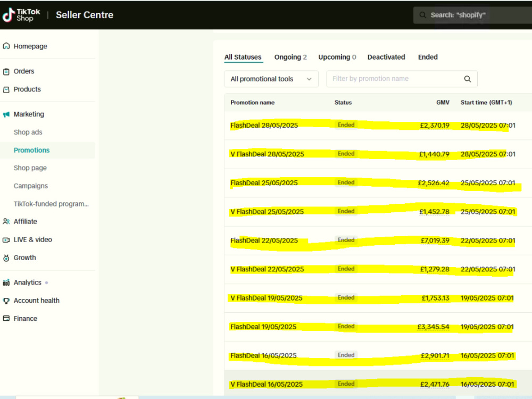532x399 pixels.
Task: Open Shop page submenu item
Action: tap(30, 168)
